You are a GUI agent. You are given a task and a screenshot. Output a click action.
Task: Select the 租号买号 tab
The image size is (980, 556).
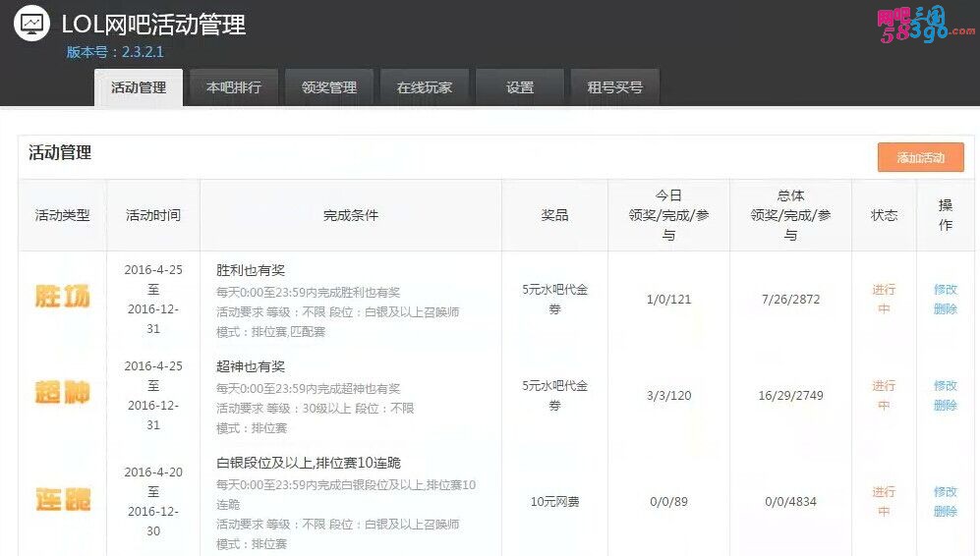tap(615, 87)
